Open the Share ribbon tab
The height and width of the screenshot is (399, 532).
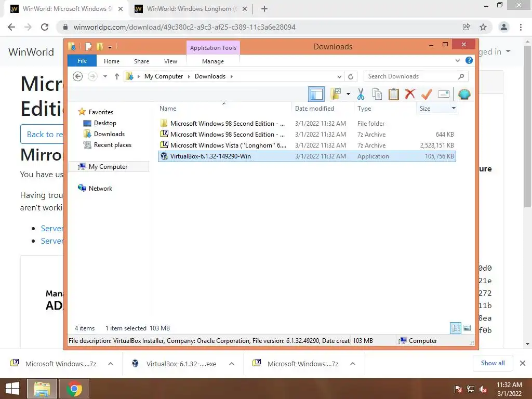click(141, 61)
